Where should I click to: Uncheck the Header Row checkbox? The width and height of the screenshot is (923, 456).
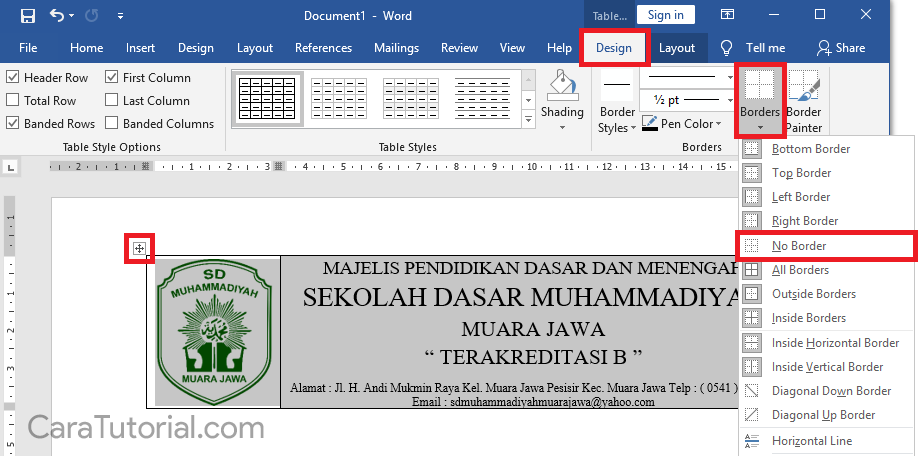click(x=12, y=77)
